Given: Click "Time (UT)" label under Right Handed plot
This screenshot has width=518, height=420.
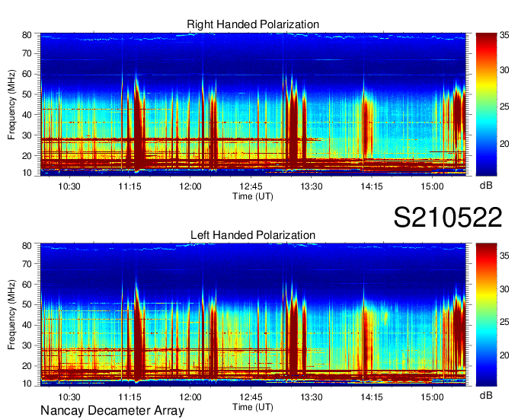Looking at the screenshot, I should click(x=253, y=196).
